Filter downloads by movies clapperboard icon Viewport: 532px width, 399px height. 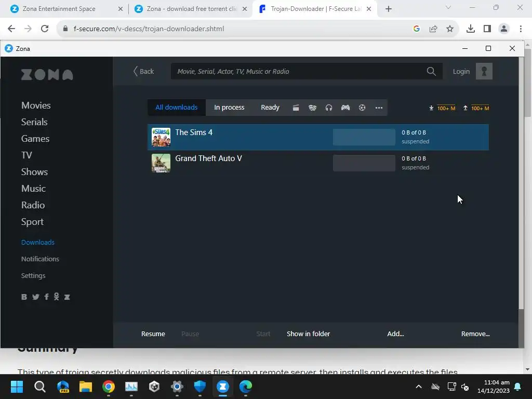pyautogui.click(x=296, y=108)
